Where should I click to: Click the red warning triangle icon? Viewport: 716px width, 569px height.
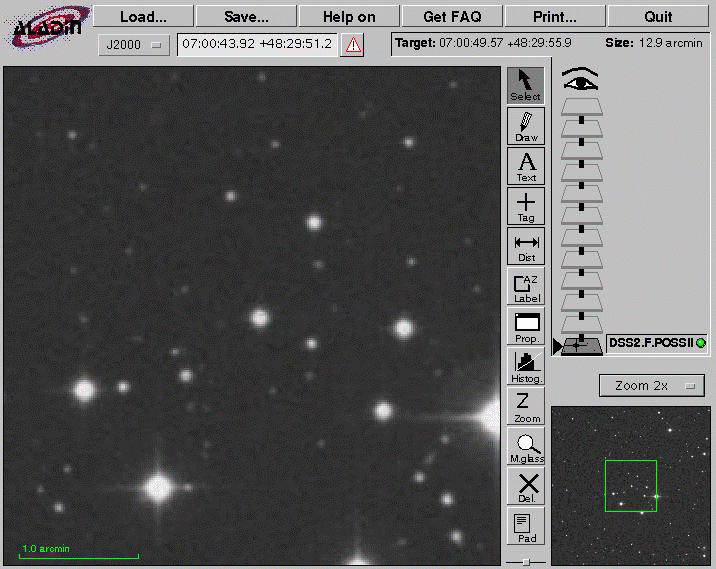click(x=353, y=45)
